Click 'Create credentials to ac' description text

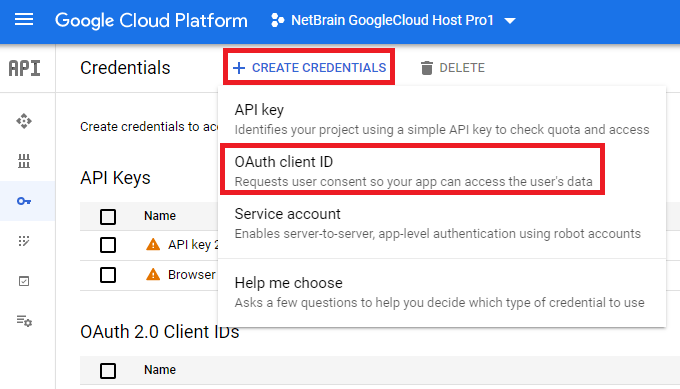point(149,127)
